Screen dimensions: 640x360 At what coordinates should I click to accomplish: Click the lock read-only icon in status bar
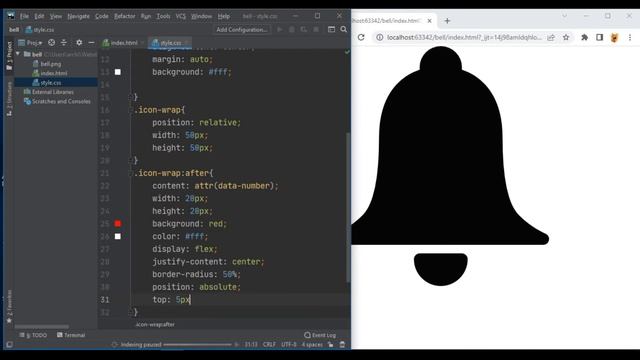(x=331, y=345)
